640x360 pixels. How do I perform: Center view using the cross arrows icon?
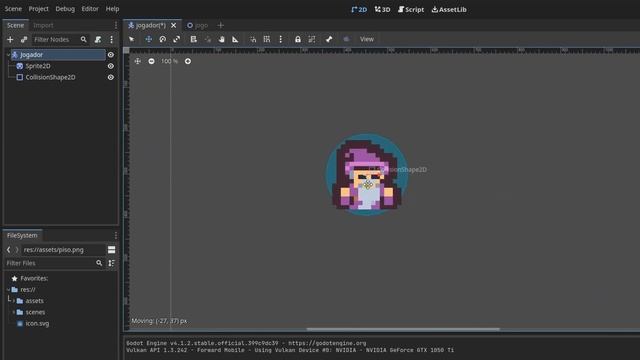point(138,61)
